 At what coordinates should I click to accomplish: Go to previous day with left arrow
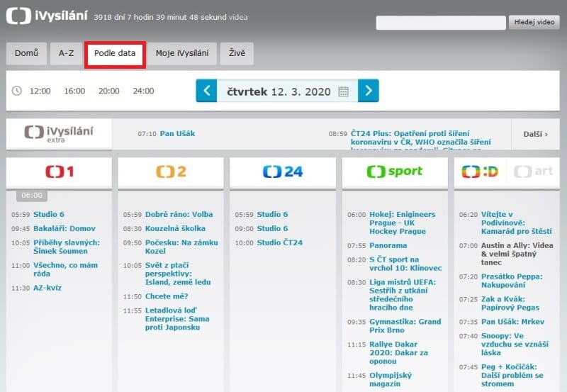pyautogui.click(x=206, y=91)
